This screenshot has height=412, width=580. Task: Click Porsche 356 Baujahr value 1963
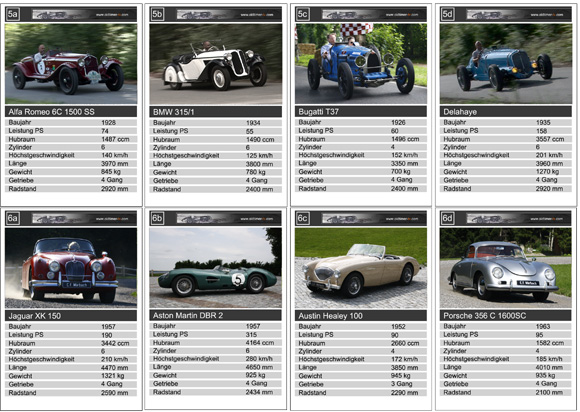click(543, 327)
